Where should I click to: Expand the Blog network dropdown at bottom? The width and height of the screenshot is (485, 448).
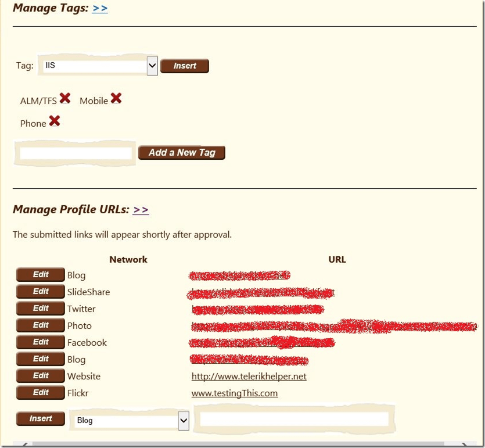point(183,420)
